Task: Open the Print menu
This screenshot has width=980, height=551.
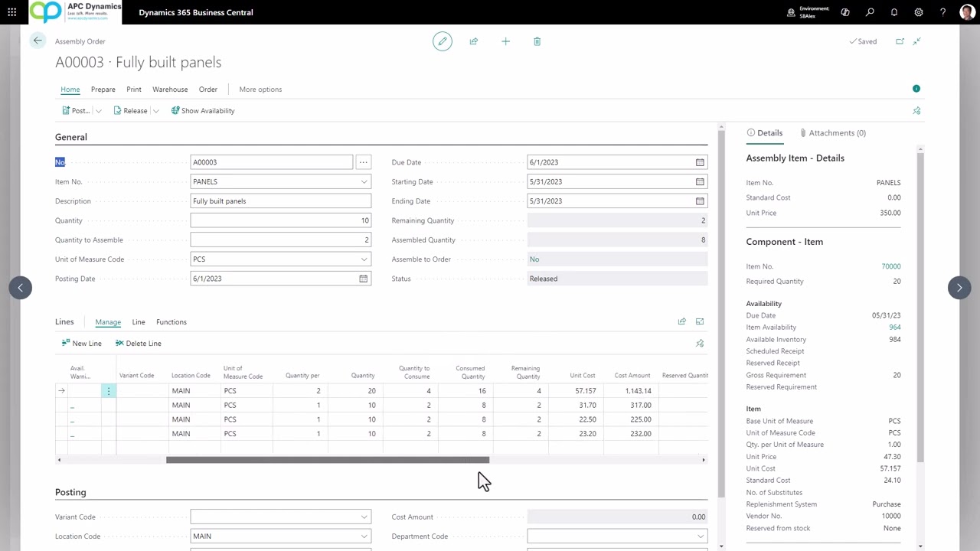Action: (134, 90)
